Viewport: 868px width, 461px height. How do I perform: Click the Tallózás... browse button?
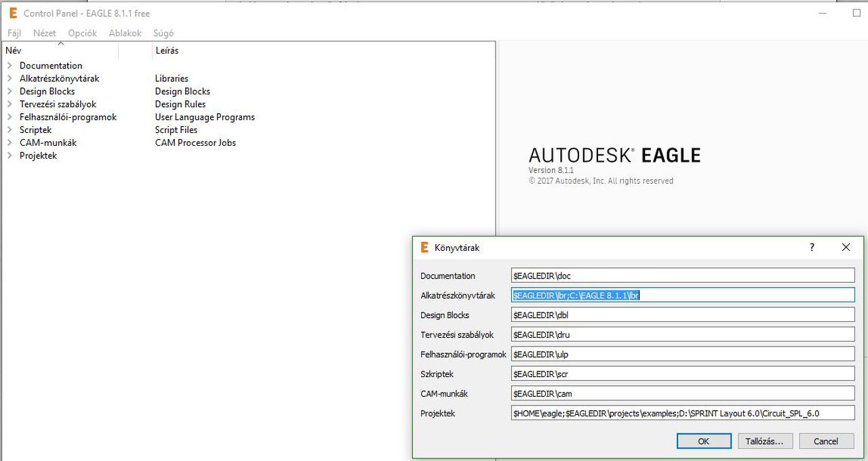pyautogui.click(x=764, y=441)
